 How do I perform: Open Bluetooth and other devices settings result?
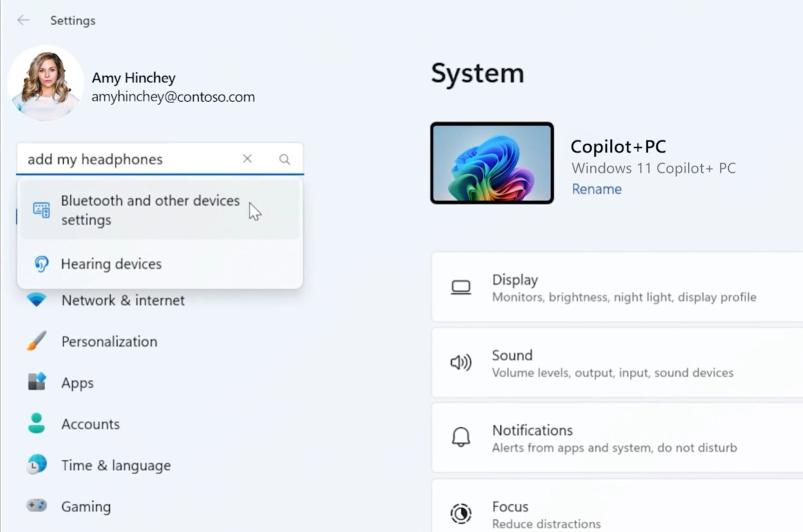160,210
